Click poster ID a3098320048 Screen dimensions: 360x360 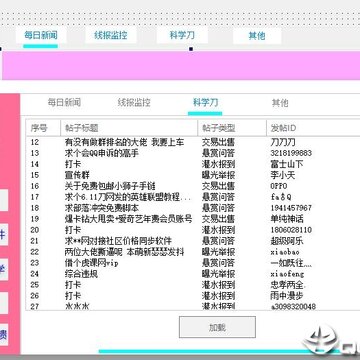click(x=293, y=306)
